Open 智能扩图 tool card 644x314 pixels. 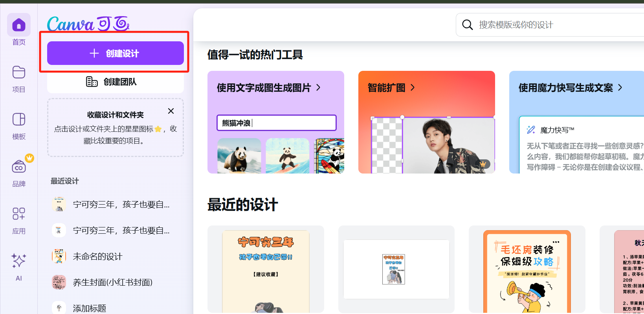click(427, 122)
